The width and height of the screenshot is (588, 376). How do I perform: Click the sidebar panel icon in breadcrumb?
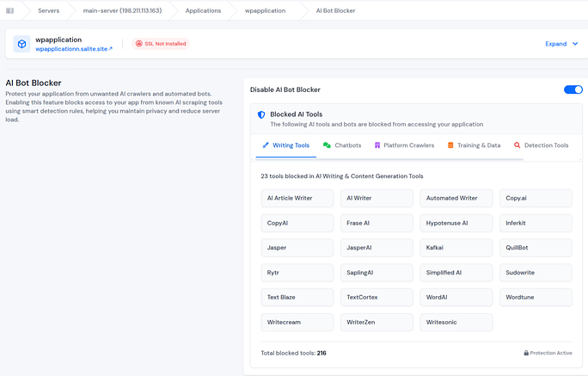[x=10, y=10]
